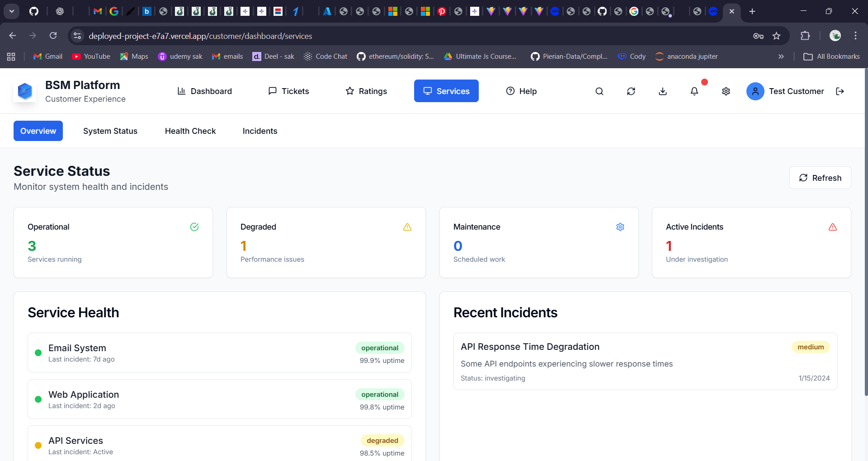Click the BSM Platform cube logo
The height and width of the screenshot is (461, 868).
click(x=25, y=91)
